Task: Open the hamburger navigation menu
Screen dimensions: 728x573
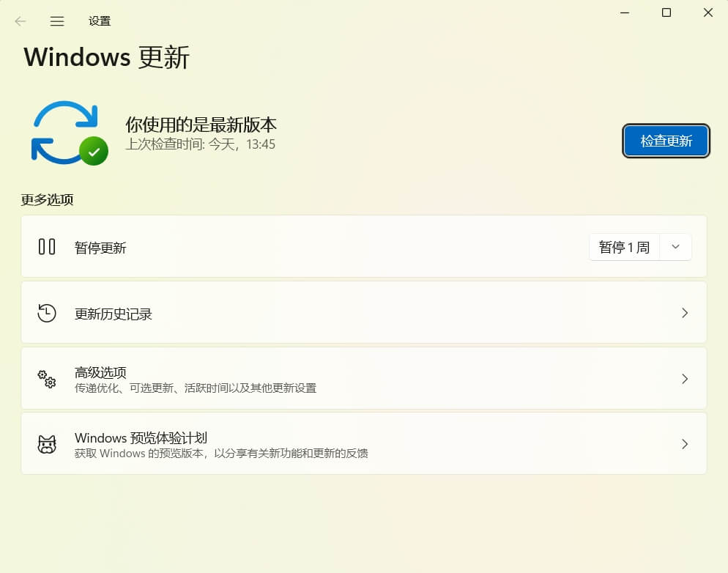Action: coord(57,21)
